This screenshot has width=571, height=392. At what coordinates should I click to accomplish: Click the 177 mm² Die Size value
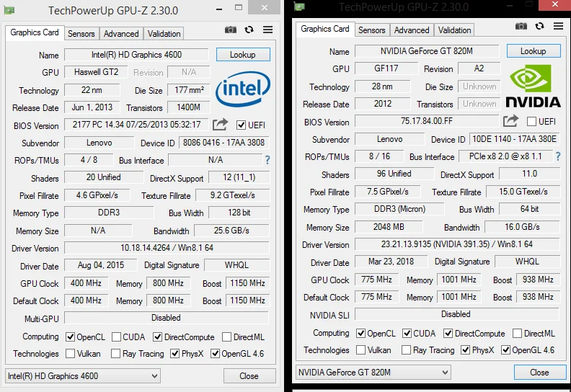pos(189,90)
